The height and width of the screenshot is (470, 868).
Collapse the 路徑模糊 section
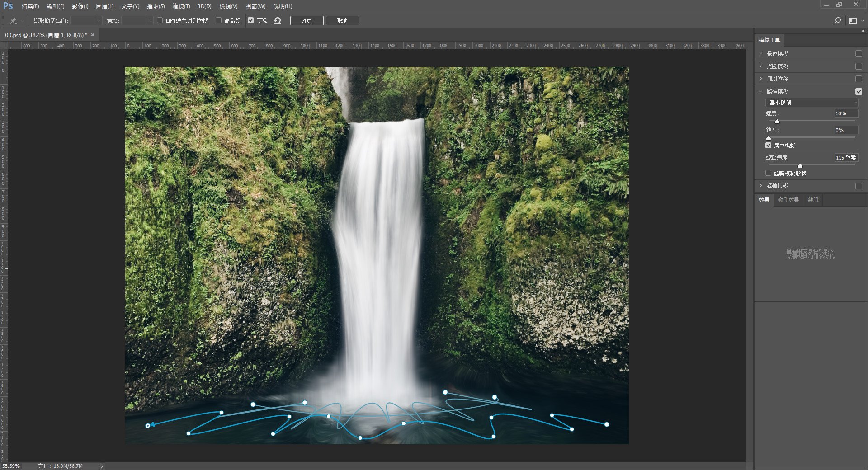[x=761, y=91]
